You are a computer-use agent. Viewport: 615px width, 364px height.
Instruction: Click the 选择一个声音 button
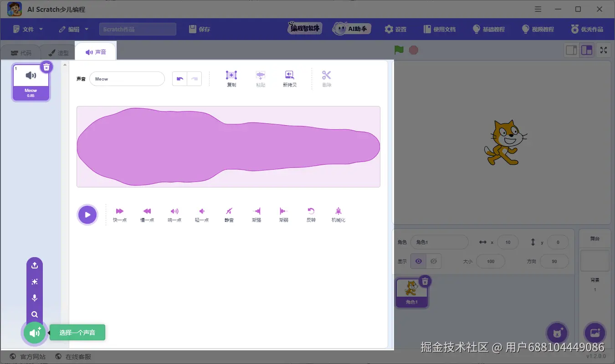(x=77, y=333)
